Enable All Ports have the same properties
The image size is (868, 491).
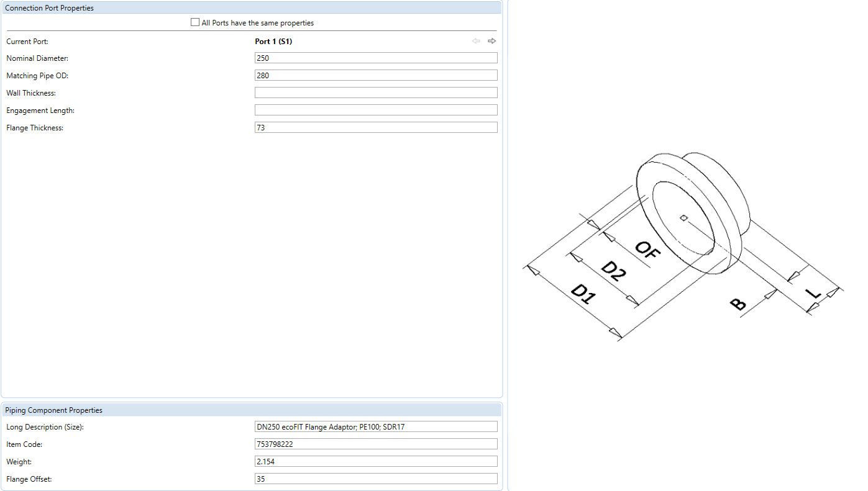(x=195, y=22)
